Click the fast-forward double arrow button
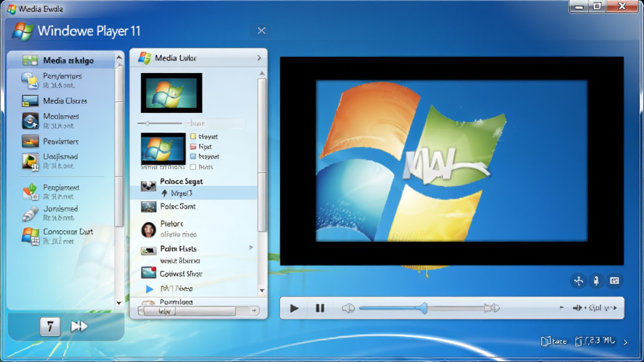644x362 pixels. [x=79, y=326]
